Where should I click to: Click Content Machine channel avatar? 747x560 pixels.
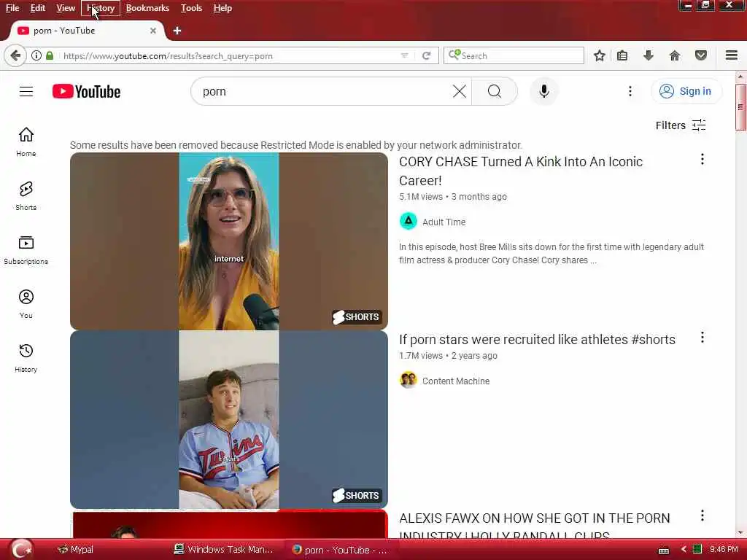pos(409,381)
